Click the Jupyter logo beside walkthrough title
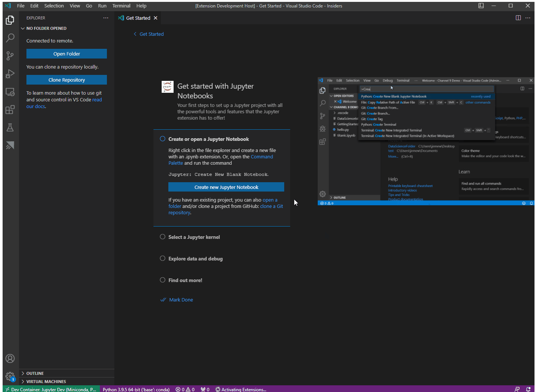536x392 pixels. tap(168, 87)
